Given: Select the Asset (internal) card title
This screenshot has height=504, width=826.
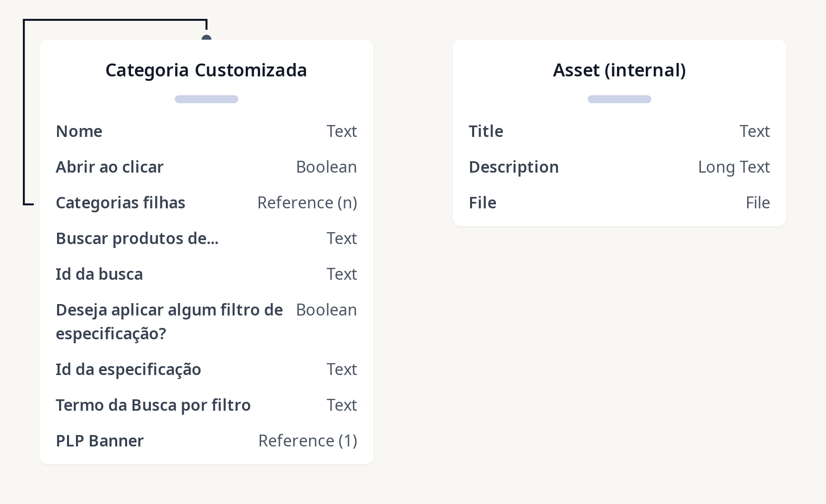Looking at the screenshot, I should [619, 70].
